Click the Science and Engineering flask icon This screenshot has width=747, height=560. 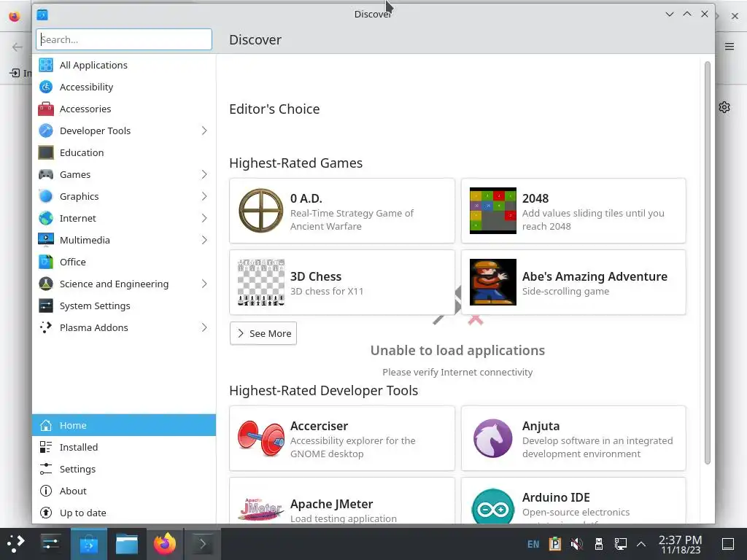pyautogui.click(x=46, y=284)
